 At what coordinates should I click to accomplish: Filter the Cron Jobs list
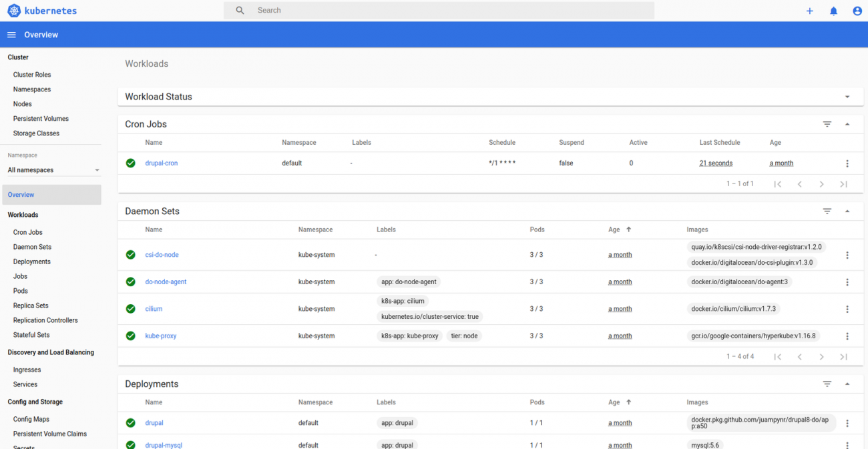tap(827, 124)
